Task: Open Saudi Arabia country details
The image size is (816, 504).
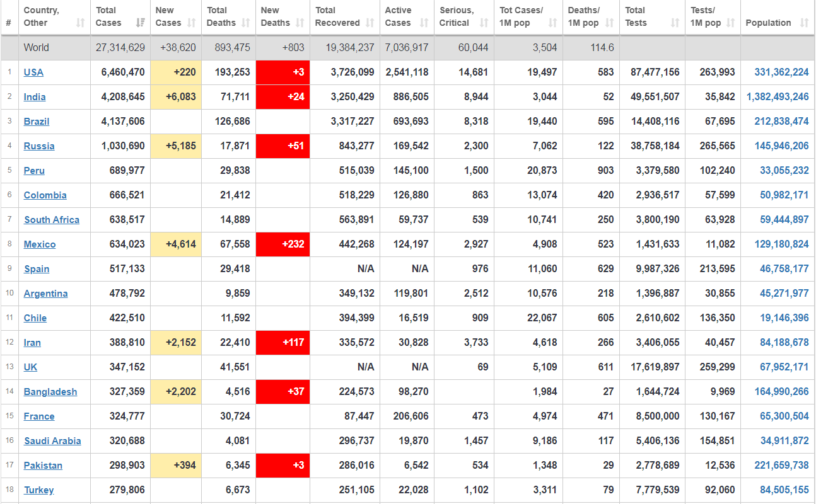Action: pyautogui.click(x=52, y=441)
